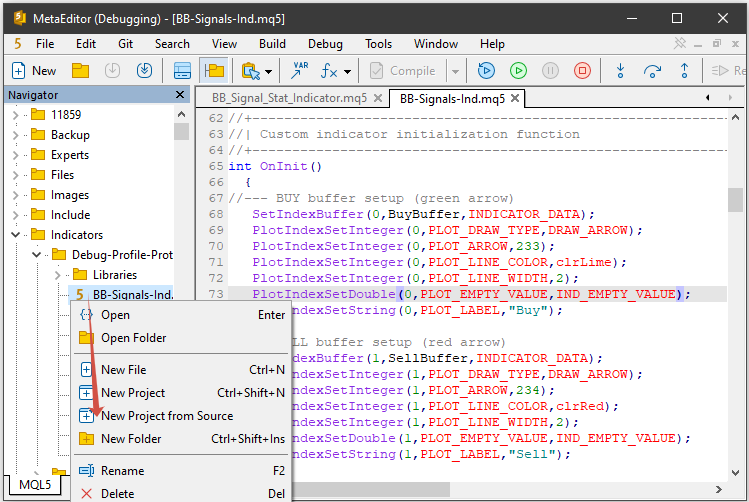
Task: Collapse the Indicators folder
Action: (x=15, y=235)
